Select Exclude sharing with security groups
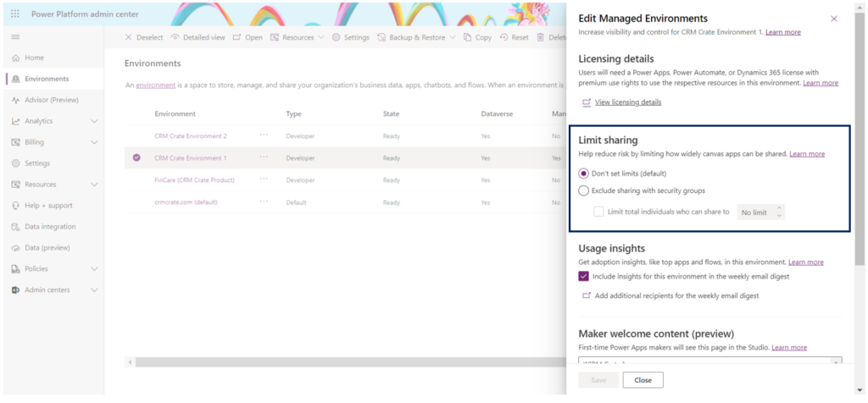Image resolution: width=868 pixels, height=403 pixels. tap(583, 190)
